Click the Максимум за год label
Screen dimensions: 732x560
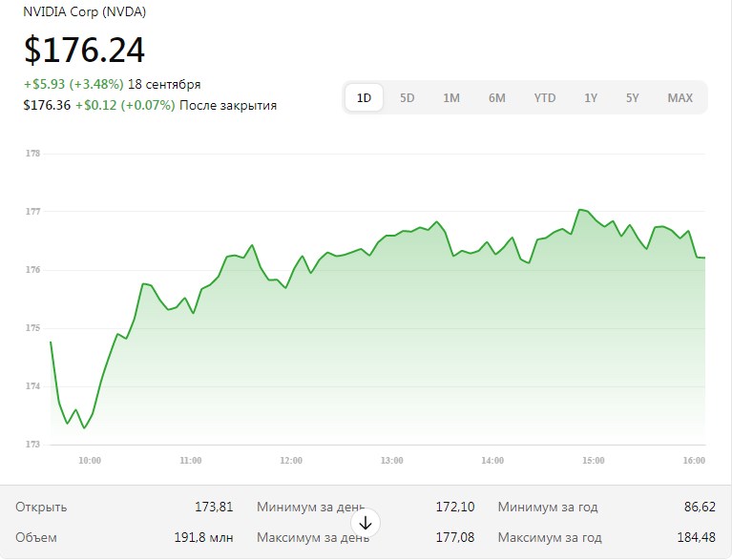click(550, 538)
